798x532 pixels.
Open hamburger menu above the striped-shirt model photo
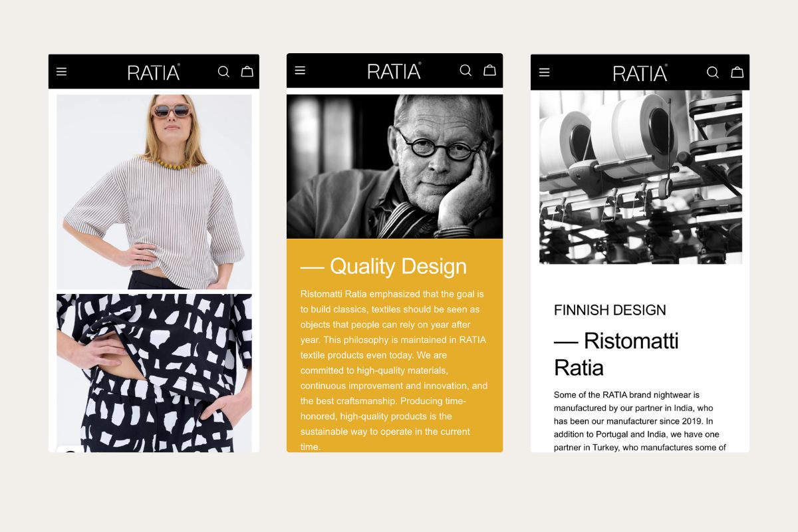62,72
